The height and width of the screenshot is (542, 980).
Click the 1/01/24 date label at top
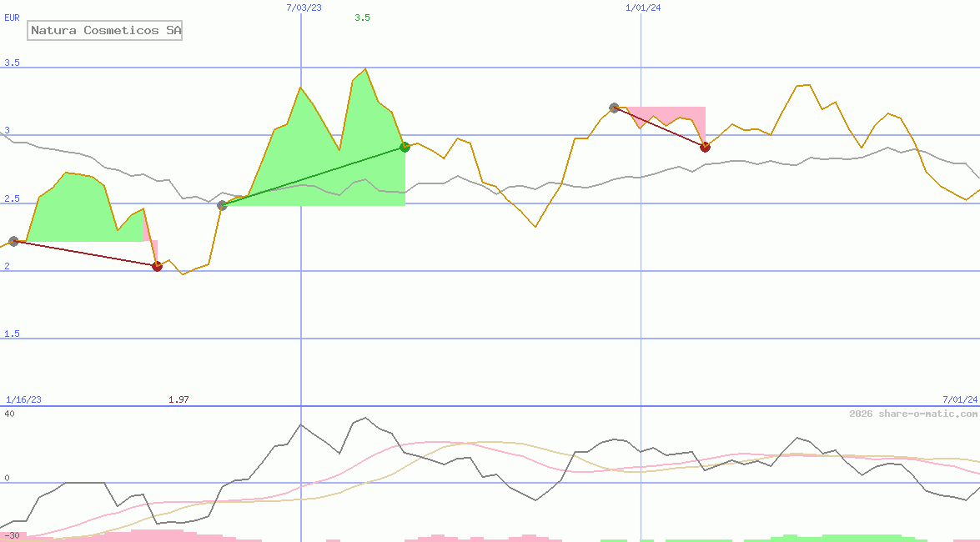(x=643, y=8)
